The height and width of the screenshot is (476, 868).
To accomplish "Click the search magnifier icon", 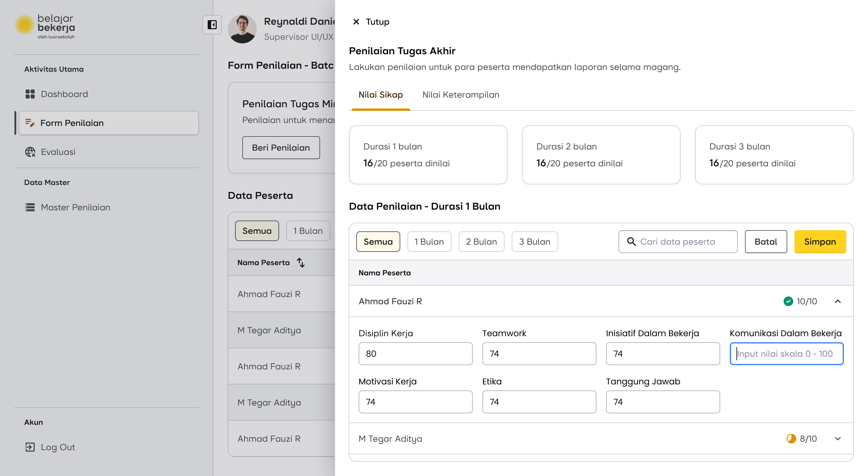I will point(631,242).
